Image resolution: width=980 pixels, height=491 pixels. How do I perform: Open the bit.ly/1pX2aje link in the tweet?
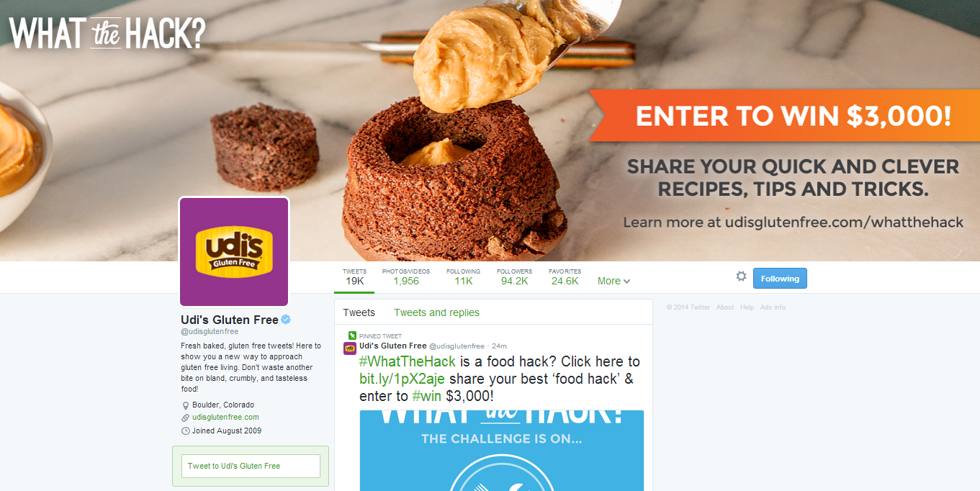tap(402, 379)
